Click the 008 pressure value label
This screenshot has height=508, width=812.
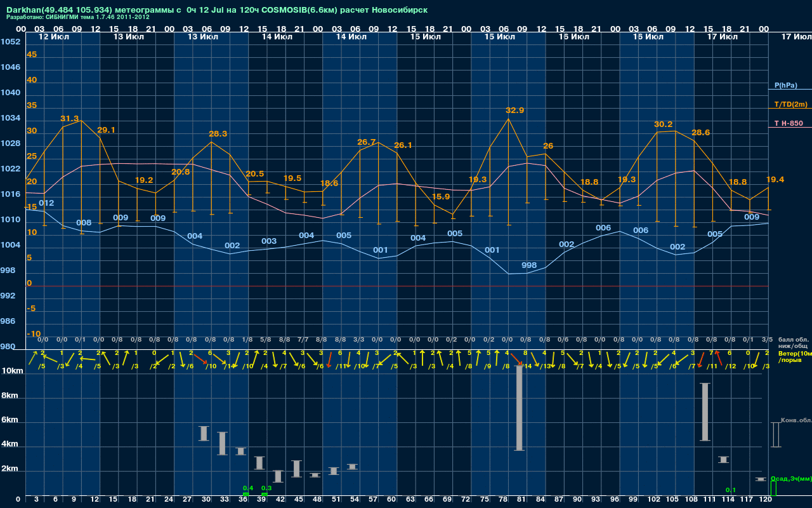(84, 222)
